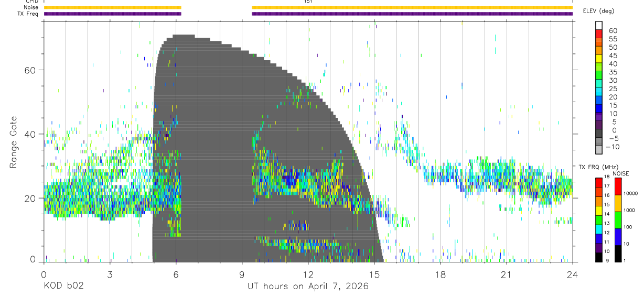Click the 'Noise' row label at top left

pos(31,7)
